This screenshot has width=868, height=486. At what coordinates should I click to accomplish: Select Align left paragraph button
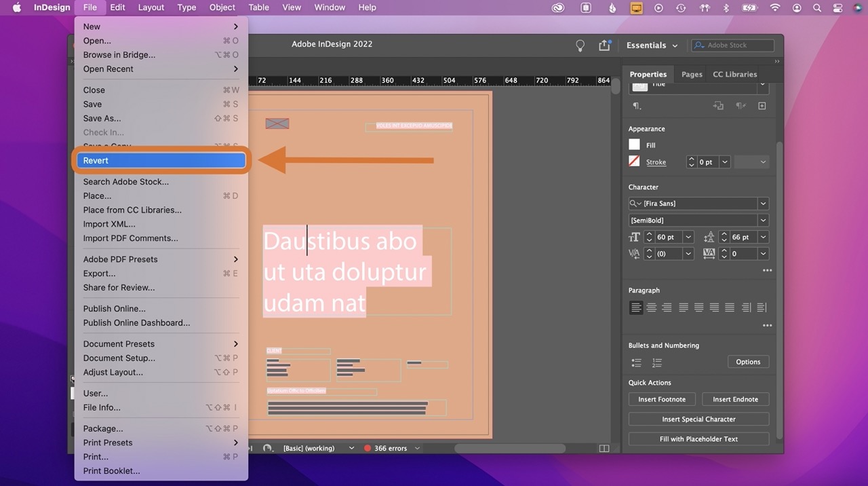[x=636, y=307]
